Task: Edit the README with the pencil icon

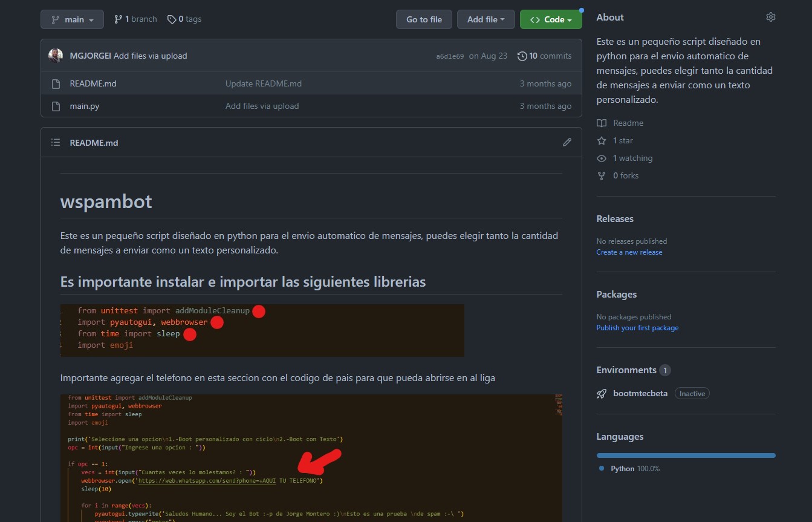Action: tap(567, 143)
